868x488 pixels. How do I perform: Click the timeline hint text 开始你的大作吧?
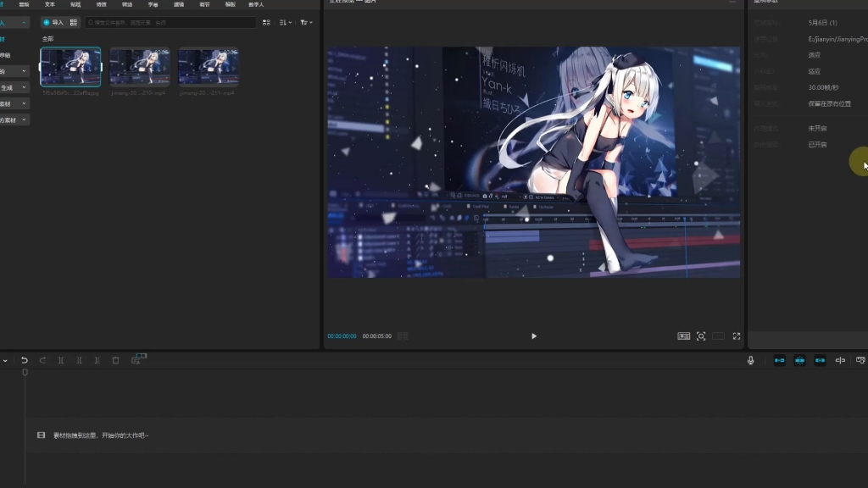(x=125, y=435)
